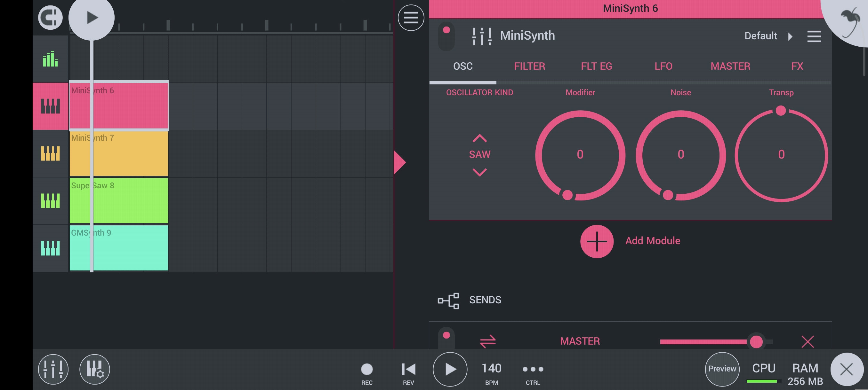This screenshot has height=390, width=868.
Task: Rewind with the REV button
Action: point(408,373)
